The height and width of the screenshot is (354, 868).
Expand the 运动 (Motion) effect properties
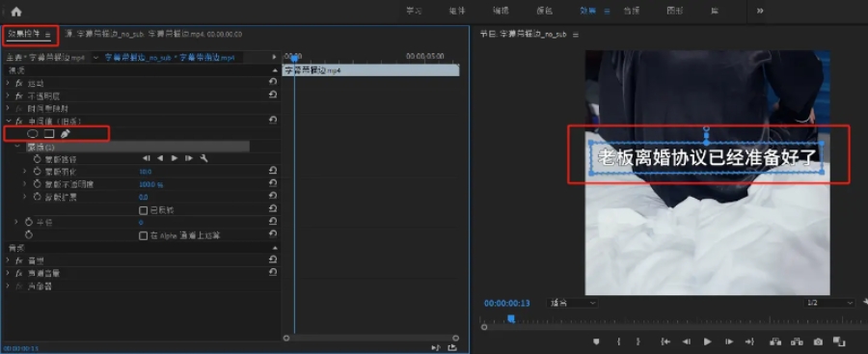pyautogui.click(x=8, y=83)
